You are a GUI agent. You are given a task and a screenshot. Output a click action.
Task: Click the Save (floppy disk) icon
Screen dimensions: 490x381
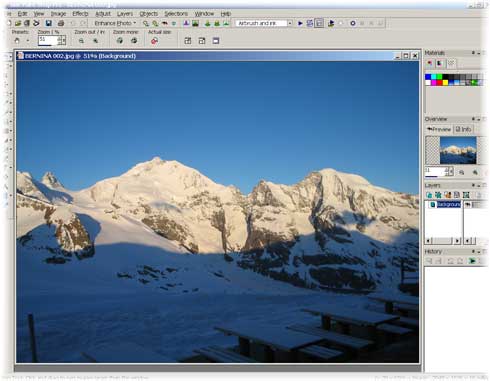pyautogui.click(x=48, y=23)
